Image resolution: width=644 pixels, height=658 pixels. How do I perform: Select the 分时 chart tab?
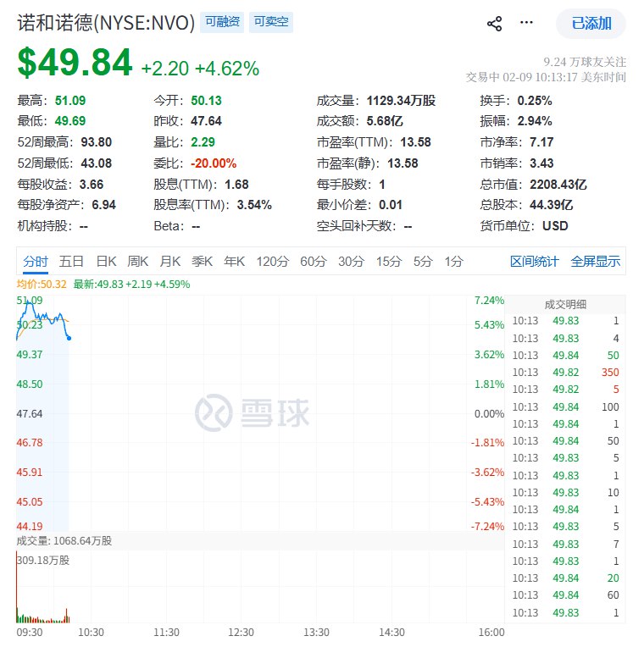[x=36, y=262]
